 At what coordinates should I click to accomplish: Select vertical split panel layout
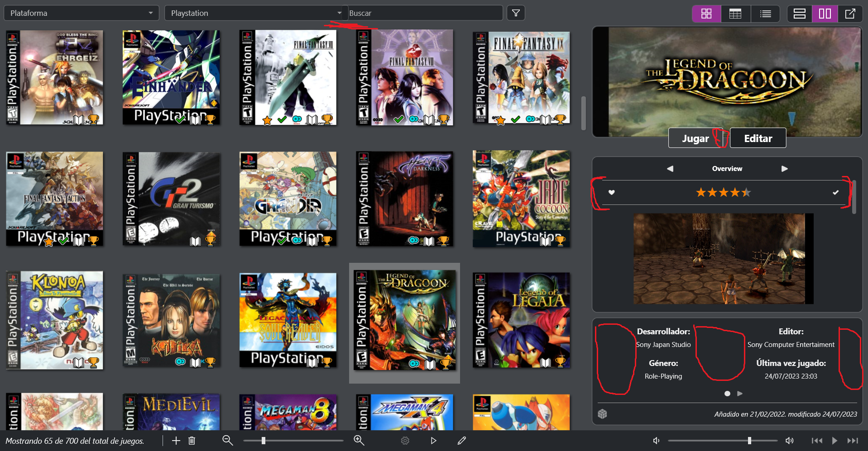[x=825, y=14]
